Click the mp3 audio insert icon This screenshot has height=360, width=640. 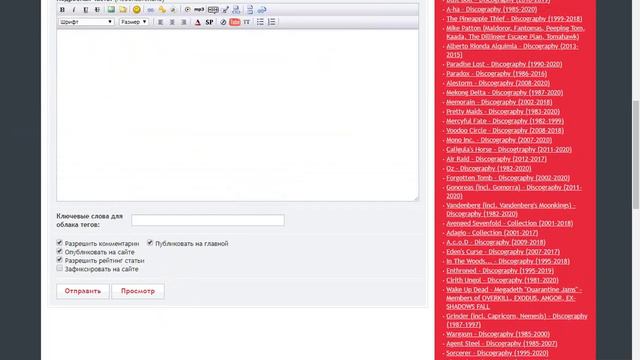199,10
